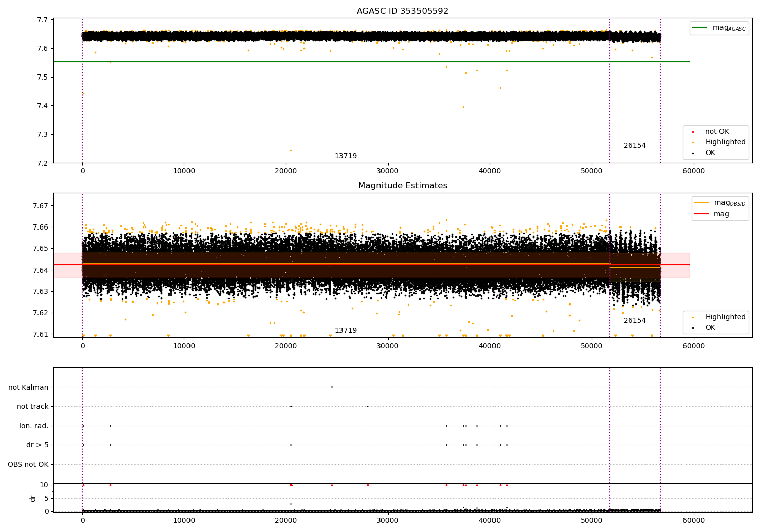Select the green mag AGASC legend entry

pos(719,28)
